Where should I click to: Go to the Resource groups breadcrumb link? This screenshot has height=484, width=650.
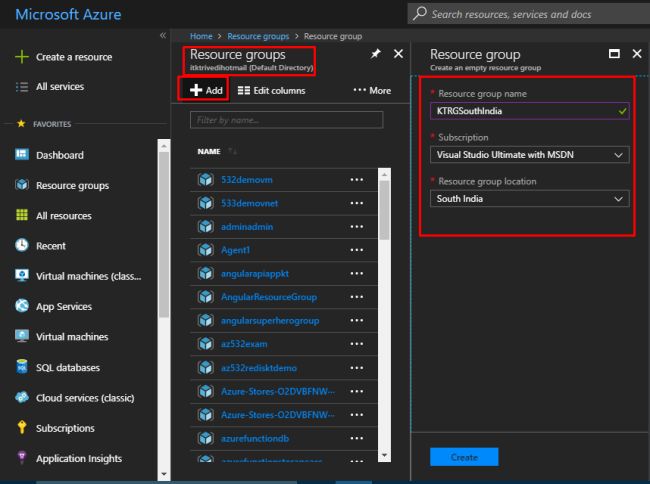pos(258,36)
